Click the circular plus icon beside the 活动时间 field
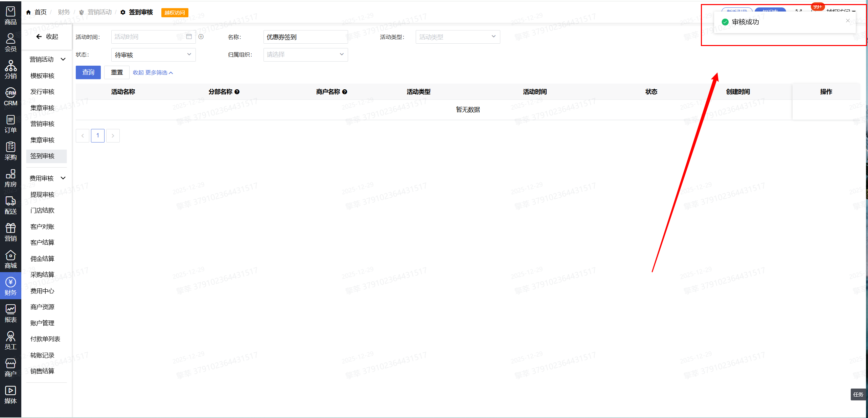The image size is (868, 418). pos(201,37)
